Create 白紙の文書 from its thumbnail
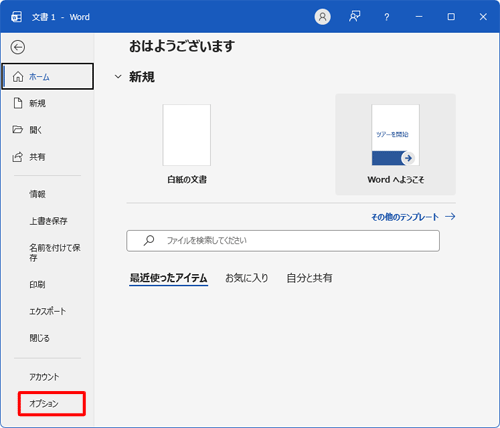The width and height of the screenshot is (500, 428). point(187,135)
